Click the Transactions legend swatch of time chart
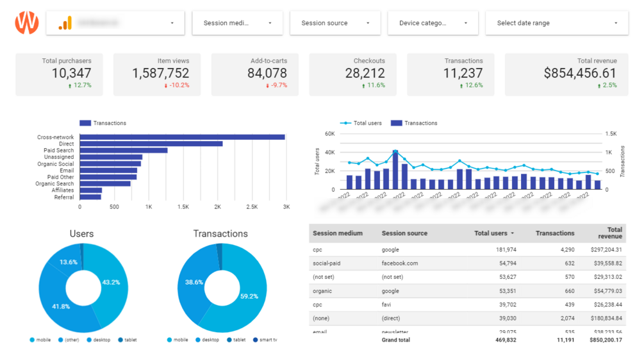This screenshot has height=359, width=644. coord(397,123)
